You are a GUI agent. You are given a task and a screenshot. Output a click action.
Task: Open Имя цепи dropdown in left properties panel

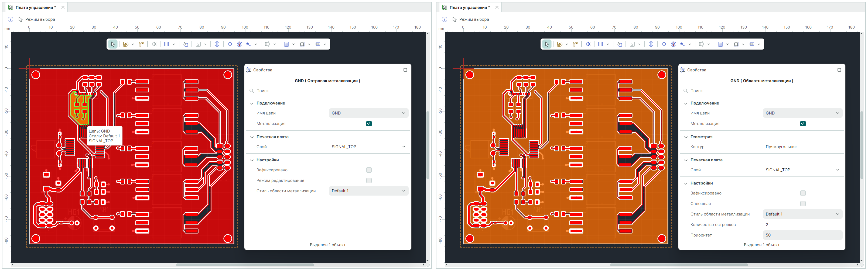pos(368,113)
